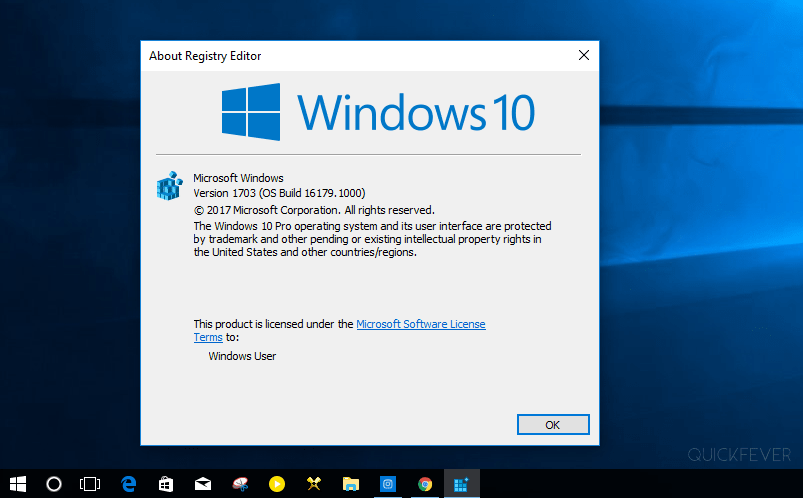
Task: Click OK to dismiss the About dialog
Action: click(553, 425)
